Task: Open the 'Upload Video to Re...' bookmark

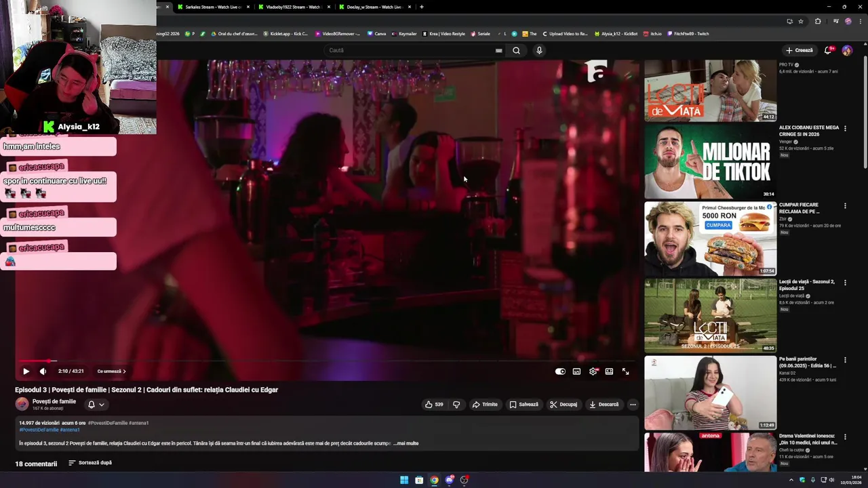Action: point(565,33)
